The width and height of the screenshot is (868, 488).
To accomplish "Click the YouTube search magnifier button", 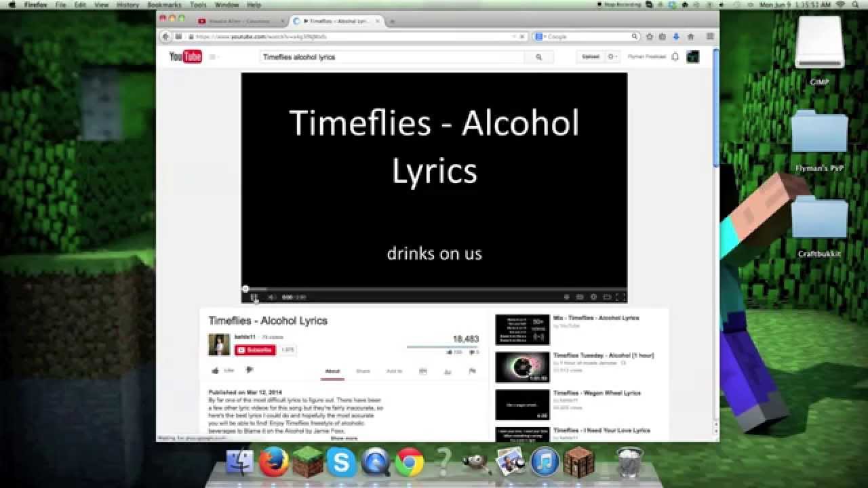I will tap(539, 57).
